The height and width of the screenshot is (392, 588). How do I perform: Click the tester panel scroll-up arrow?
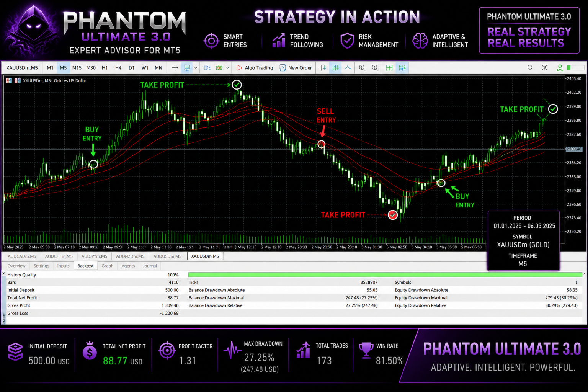[x=585, y=274]
